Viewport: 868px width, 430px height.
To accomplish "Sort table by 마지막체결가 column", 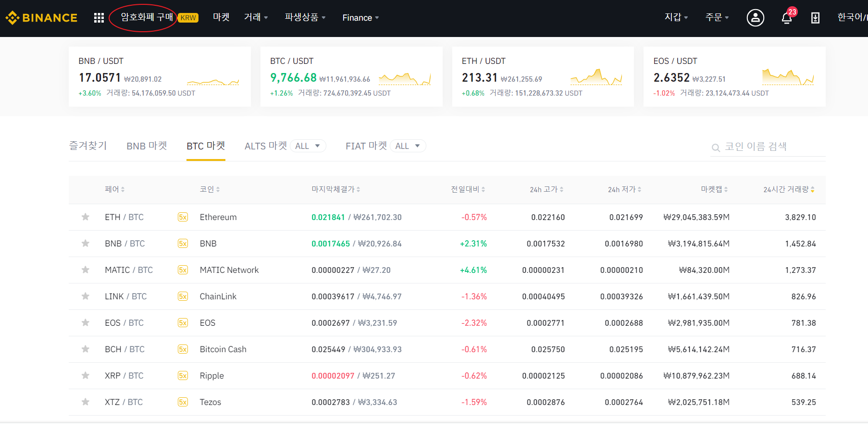I will [x=335, y=189].
